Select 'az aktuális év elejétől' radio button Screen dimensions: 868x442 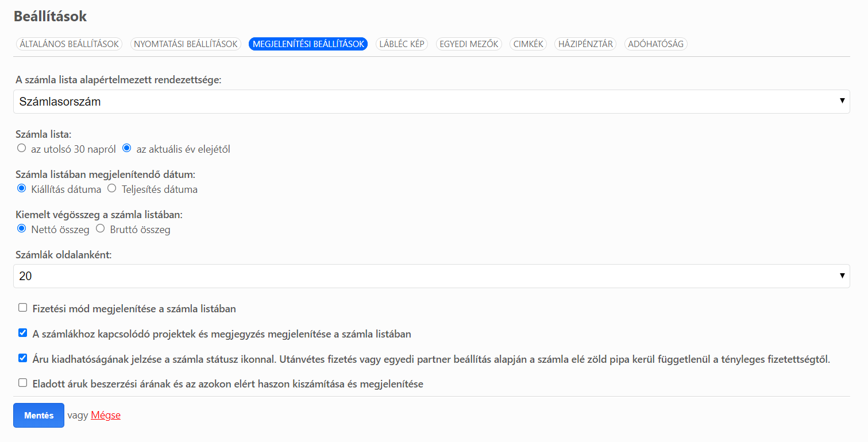[127, 148]
